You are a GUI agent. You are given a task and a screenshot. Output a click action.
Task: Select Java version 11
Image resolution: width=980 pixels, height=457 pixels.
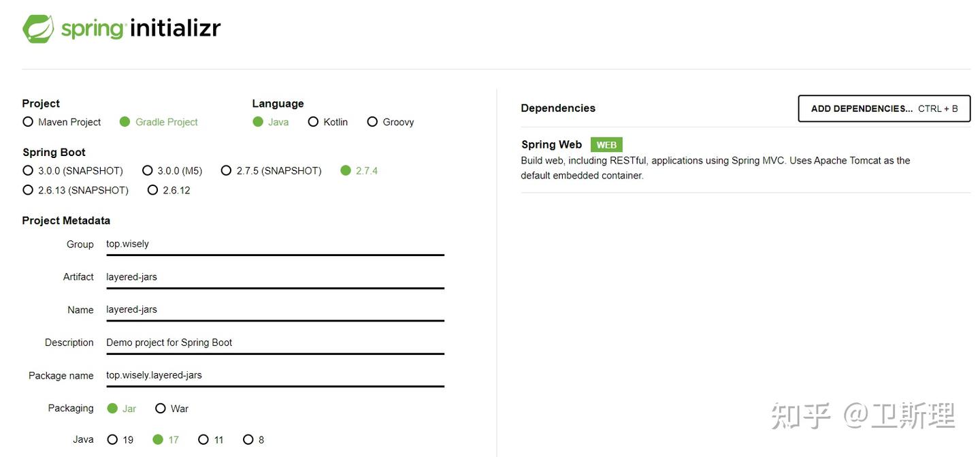203,439
